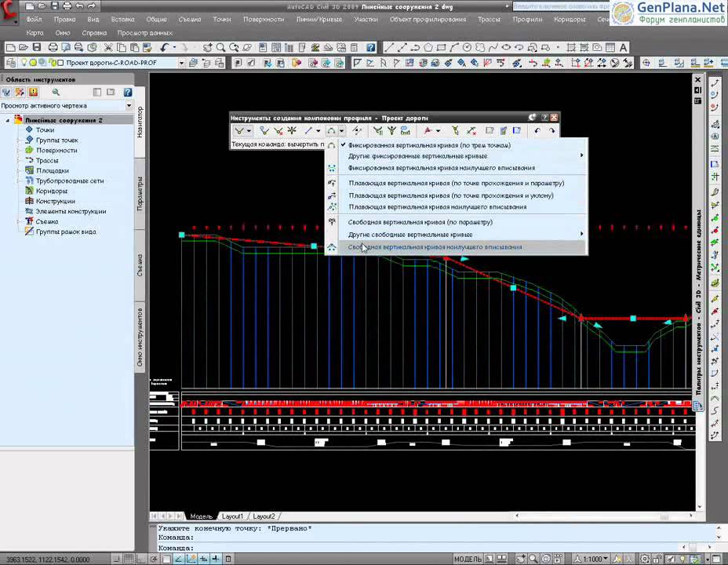Select the Line draw tool
Screen dimensions: 728x565
(x=389, y=47)
